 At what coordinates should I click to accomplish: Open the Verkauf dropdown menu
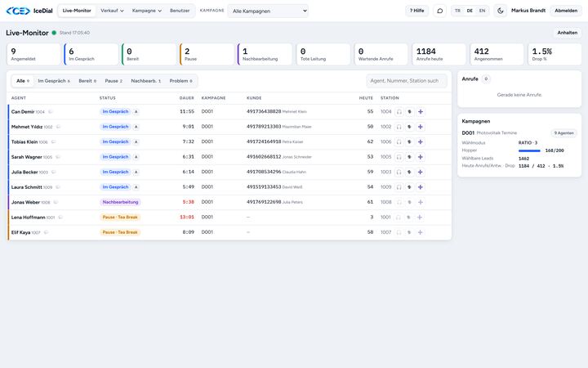(112, 11)
